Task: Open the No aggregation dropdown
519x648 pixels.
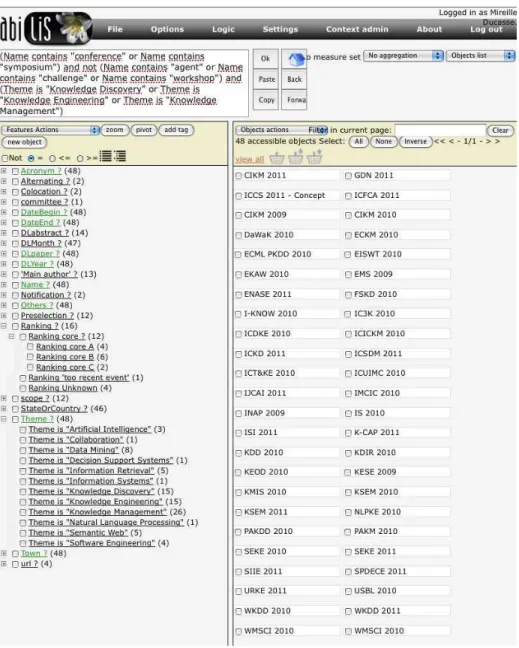Action: pyautogui.click(x=403, y=55)
